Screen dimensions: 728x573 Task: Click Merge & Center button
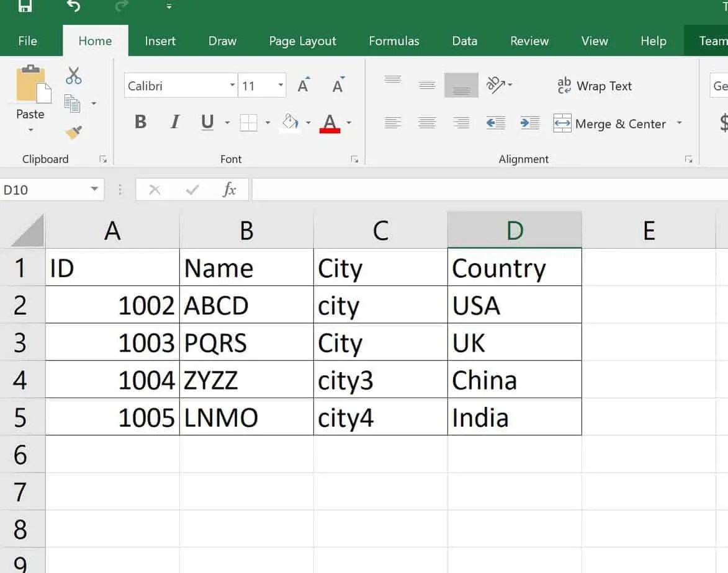tap(610, 123)
